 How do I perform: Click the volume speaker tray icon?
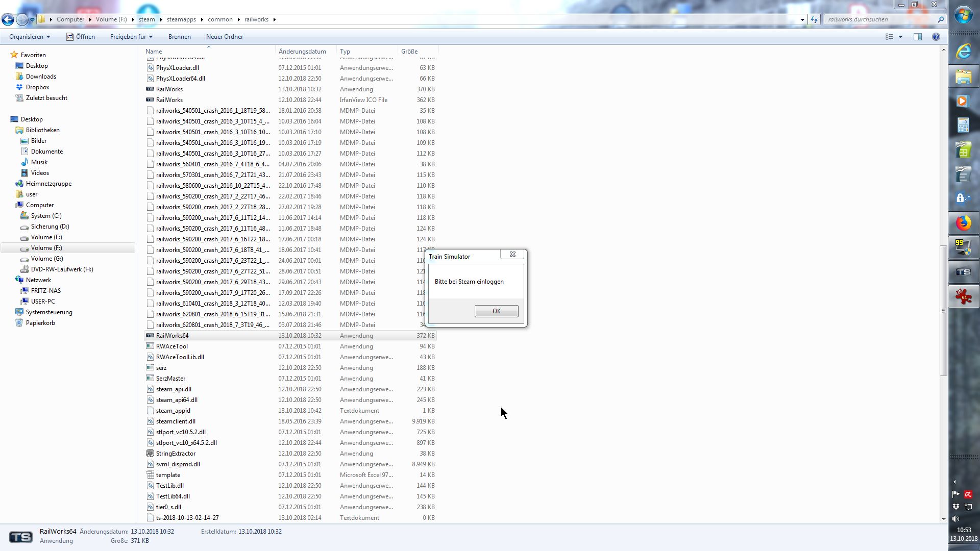click(955, 519)
